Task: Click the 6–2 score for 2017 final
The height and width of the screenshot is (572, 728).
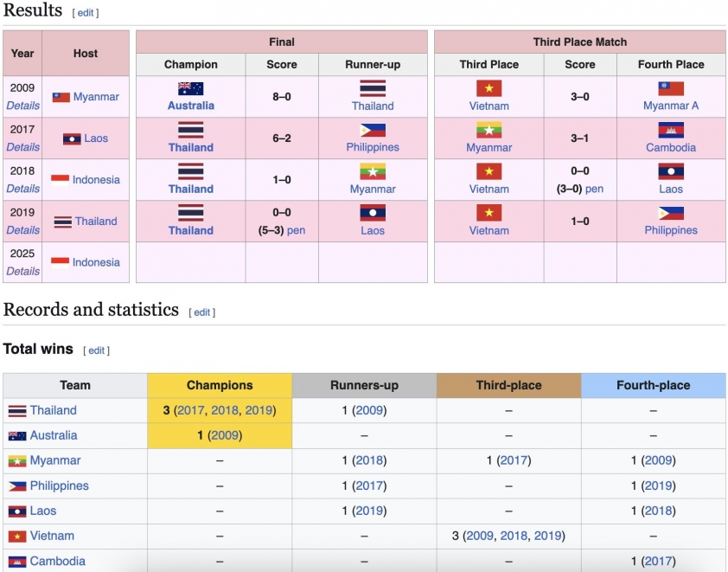Action: (x=282, y=138)
